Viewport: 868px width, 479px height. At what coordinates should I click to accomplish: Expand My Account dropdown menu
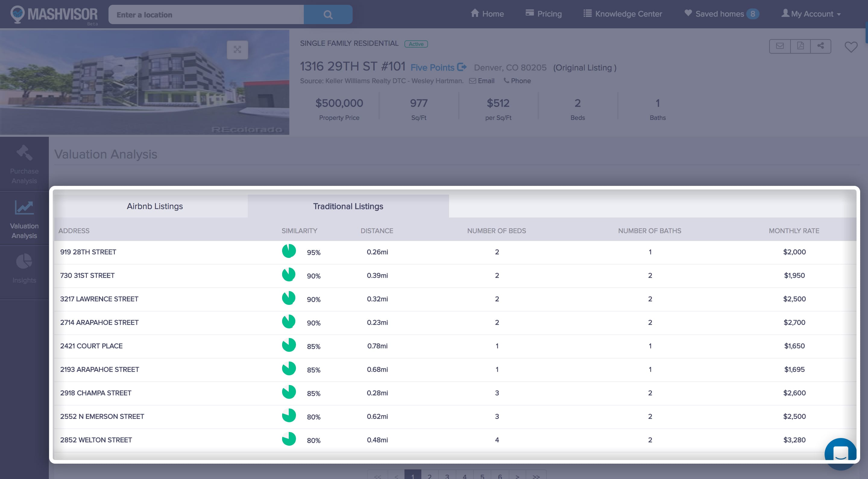pos(811,14)
